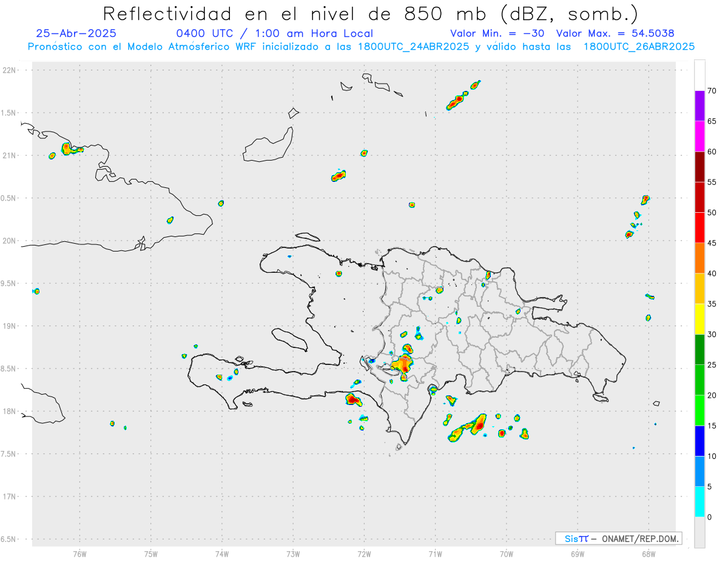Pick the dark blue 10-15 dBZ band
The height and width of the screenshot is (562, 728).
tap(699, 441)
